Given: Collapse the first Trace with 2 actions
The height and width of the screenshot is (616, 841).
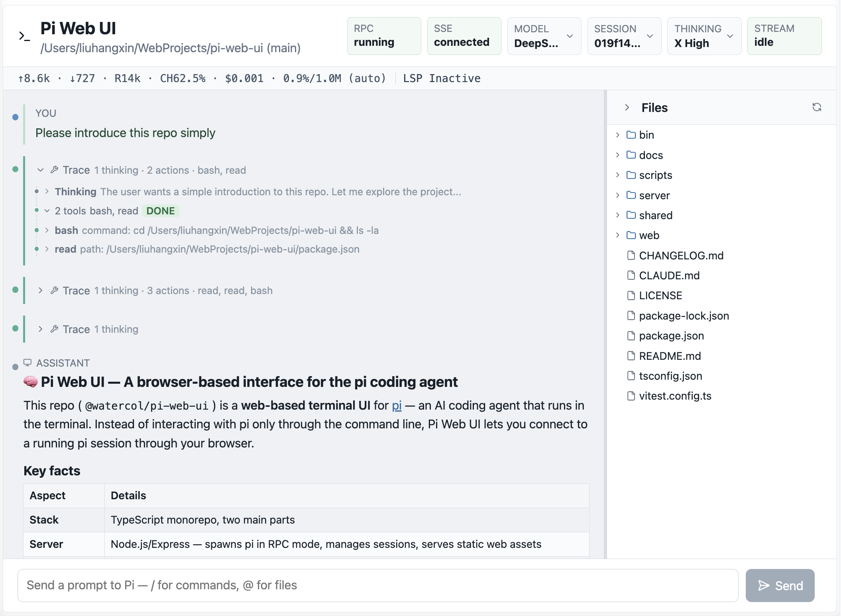Looking at the screenshot, I should click(40, 170).
